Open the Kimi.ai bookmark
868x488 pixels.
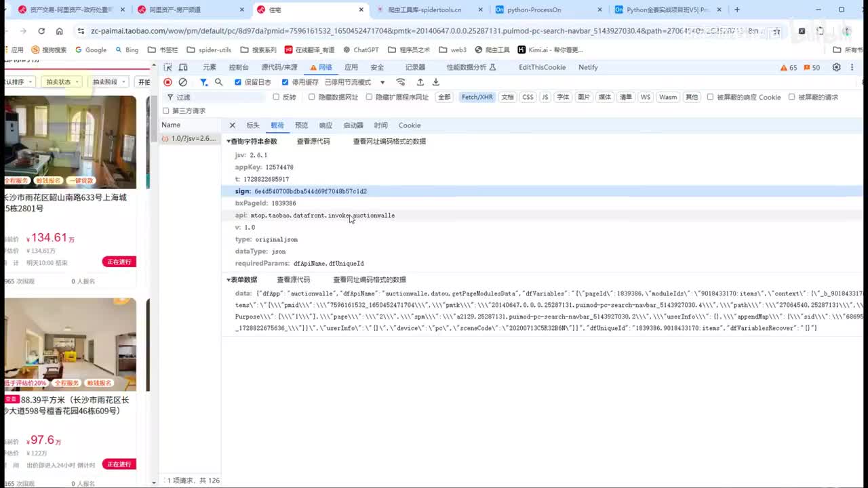pos(550,49)
